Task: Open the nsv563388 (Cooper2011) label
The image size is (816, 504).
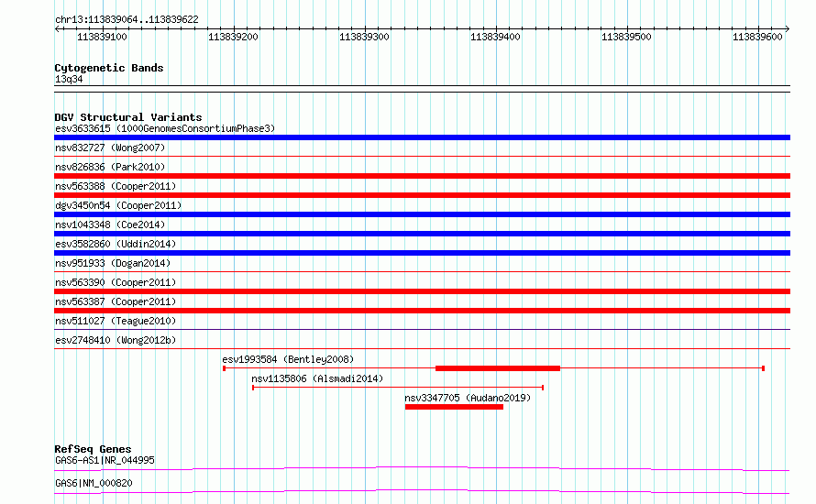Action: coord(116,186)
